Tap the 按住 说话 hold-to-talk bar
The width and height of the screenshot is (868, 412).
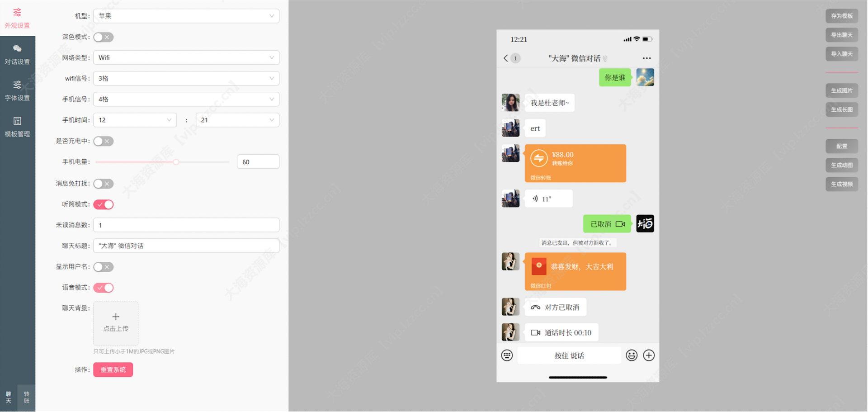coord(569,355)
